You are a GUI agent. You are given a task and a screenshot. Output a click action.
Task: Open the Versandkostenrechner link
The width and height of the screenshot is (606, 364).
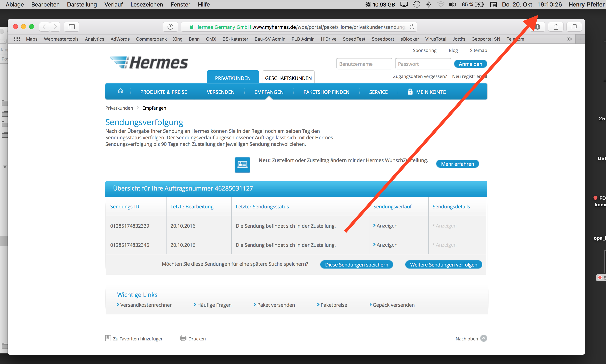[x=144, y=305]
